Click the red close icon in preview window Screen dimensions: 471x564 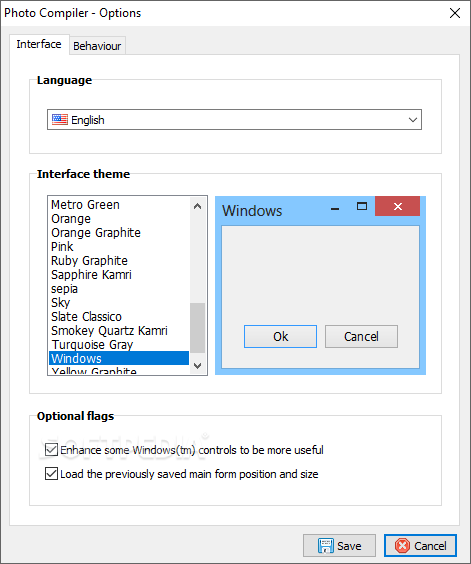(x=397, y=206)
